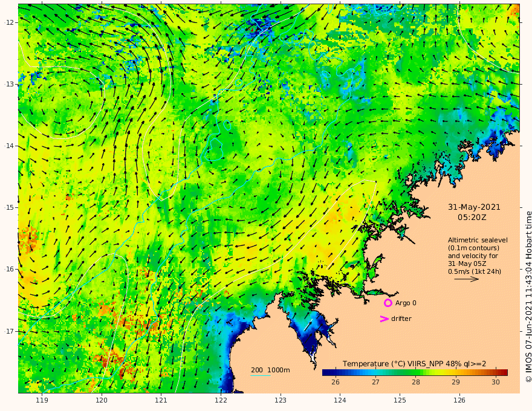This screenshot has height=411, width=532.
Task: Click colorbar tick label 27
Action: (375, 382)
